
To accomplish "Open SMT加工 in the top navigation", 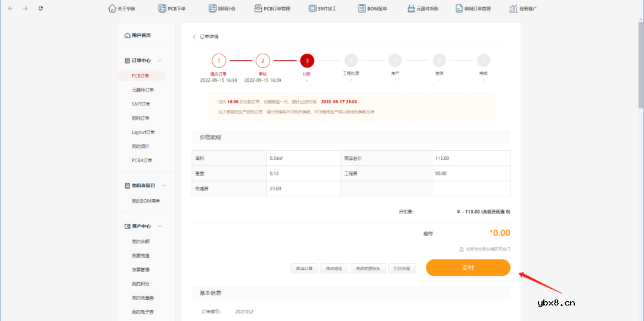I will click(323, 8).
